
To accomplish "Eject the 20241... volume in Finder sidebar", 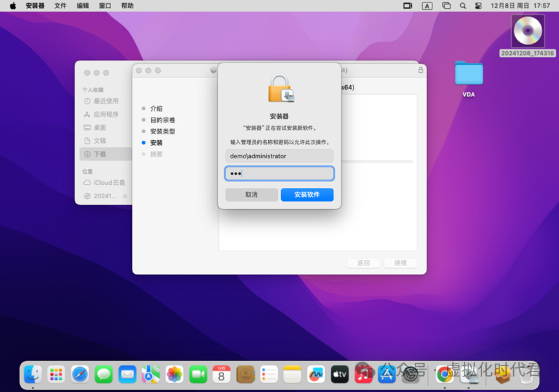I will click(125, 196).
